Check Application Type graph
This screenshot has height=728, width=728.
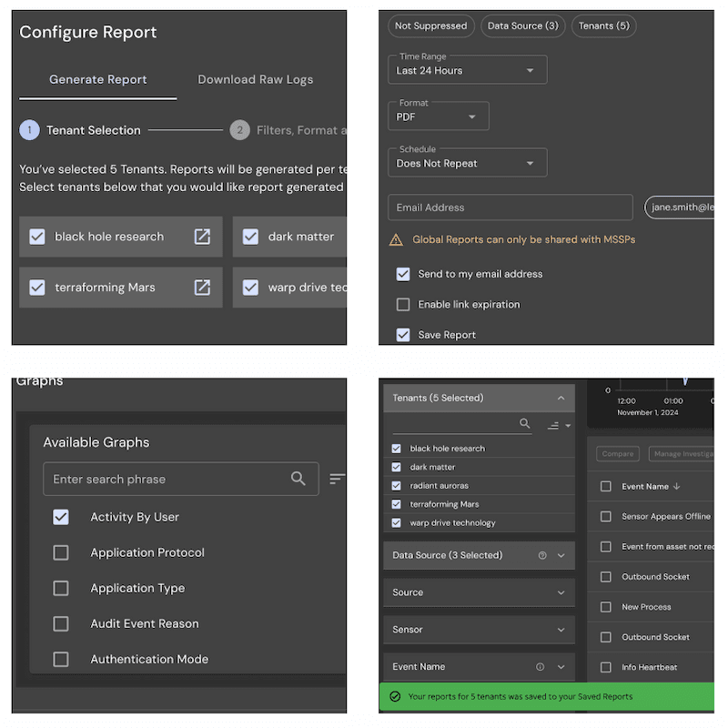(61, 588)
